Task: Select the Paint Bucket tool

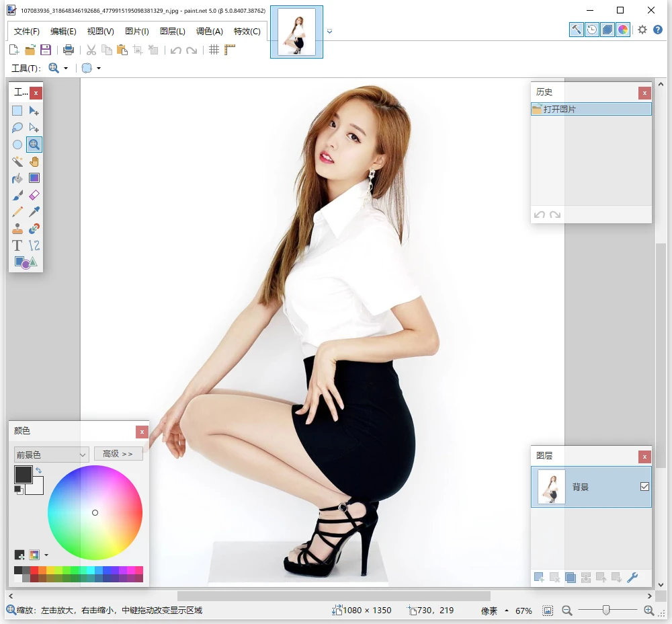Action: [17, 178]
